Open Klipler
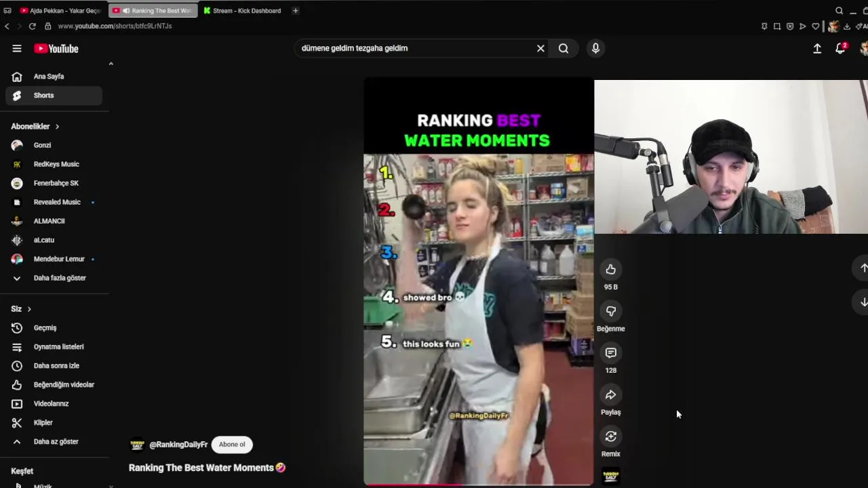Screen dimensions: 868x488 54,423
